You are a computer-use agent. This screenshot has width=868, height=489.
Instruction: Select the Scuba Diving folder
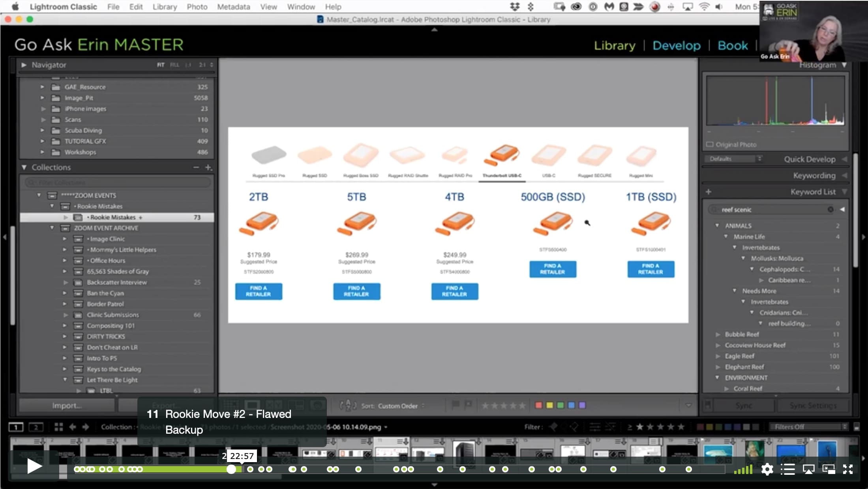tap(83, 130)
